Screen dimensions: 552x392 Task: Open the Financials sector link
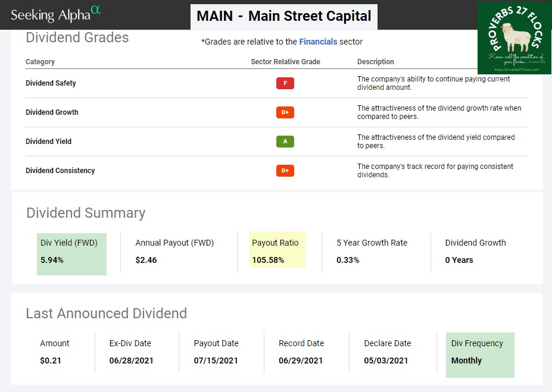coord(318,42)
